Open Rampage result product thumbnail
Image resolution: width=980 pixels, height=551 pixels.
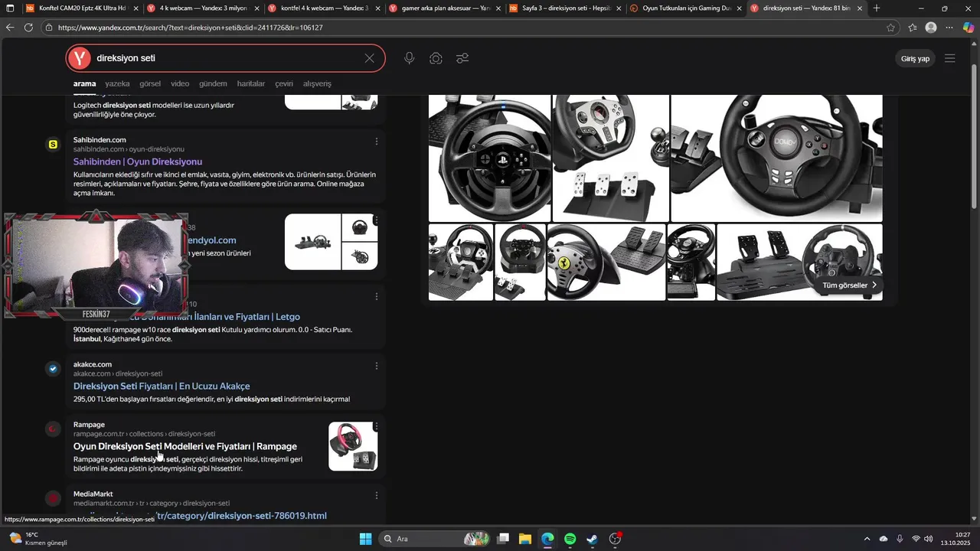click(x=353, y=446)
